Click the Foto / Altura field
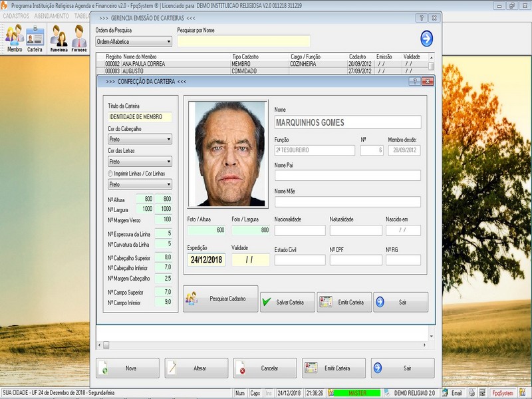Image resolution: width=532 pixels, height=399 pixels. [x=206, y=230]
